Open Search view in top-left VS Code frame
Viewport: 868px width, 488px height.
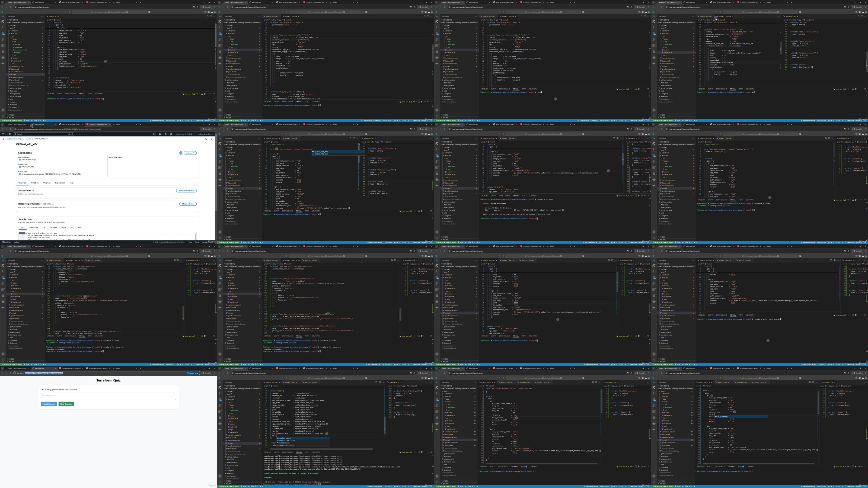click(3, 28)
